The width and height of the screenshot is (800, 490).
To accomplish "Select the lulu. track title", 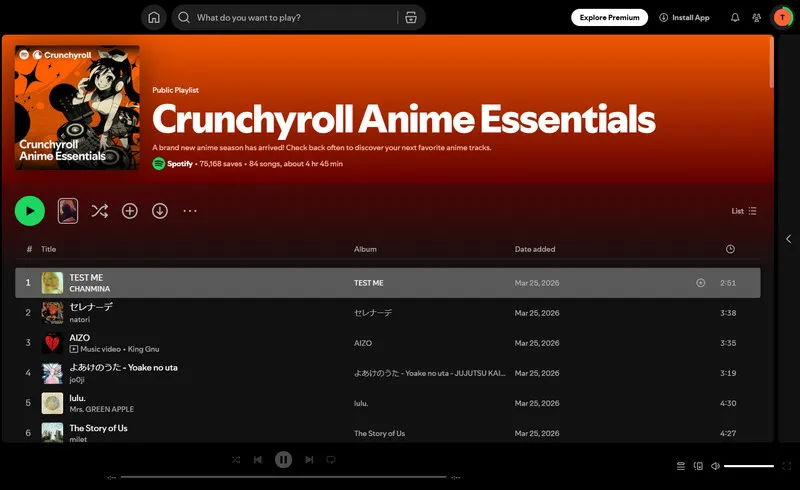I will coord(78,398).
